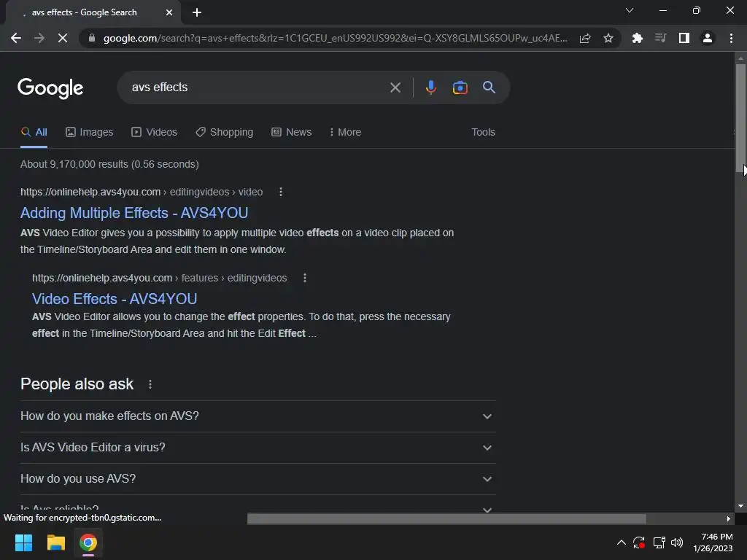Screen dimensions: 747x560
Task: Click the onlinehelp.avs4you.com editingvideos video URL
Action: (142, 192)
